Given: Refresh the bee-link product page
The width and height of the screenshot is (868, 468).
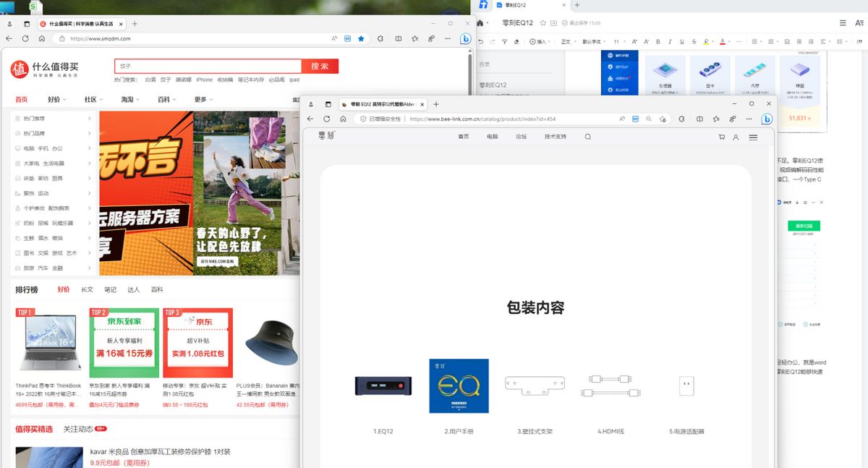Looking at the screenshot, I should click(x=327, y=119).
